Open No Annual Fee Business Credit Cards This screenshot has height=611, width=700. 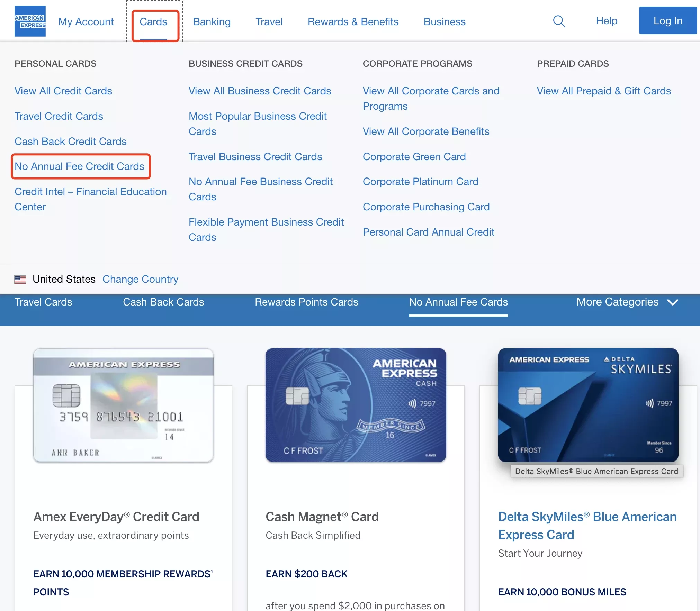click(261, 189)
